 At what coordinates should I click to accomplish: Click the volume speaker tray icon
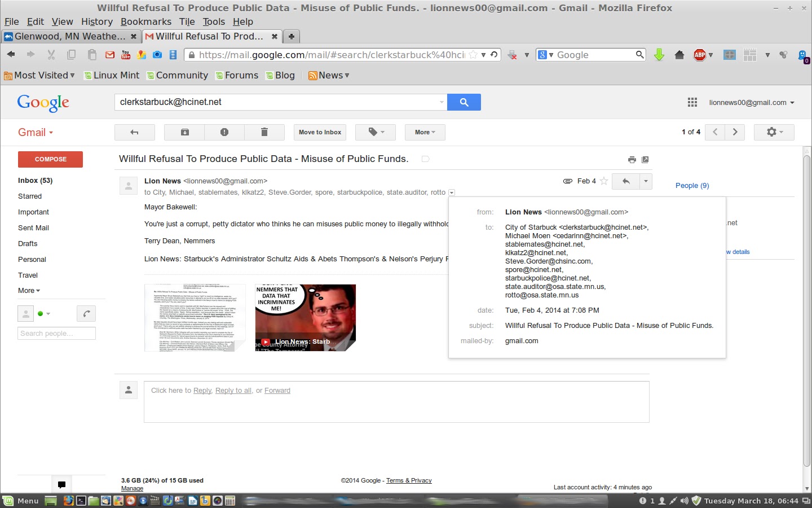coord(684,501)
